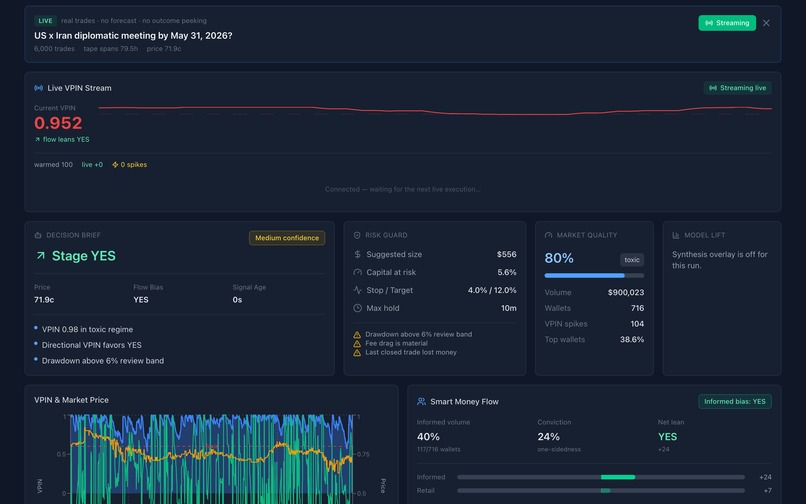Click the live +0 counter
The image size is (806, 504).
[92, 165]
